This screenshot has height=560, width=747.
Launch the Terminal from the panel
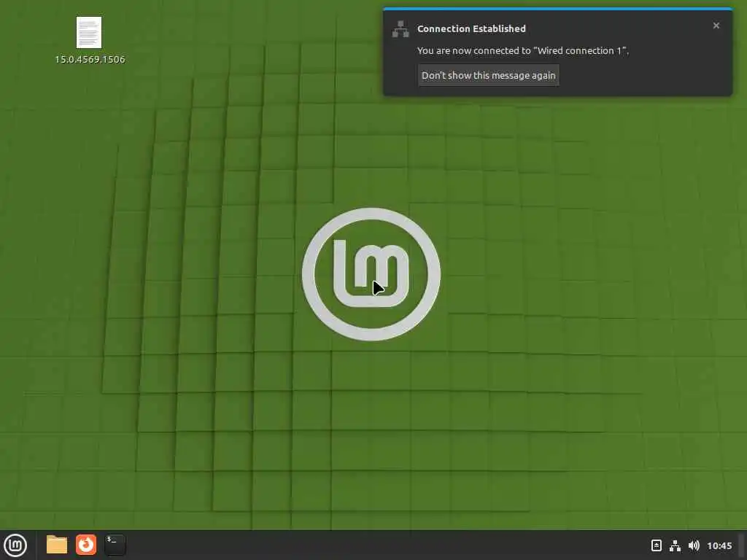(115, 545)
